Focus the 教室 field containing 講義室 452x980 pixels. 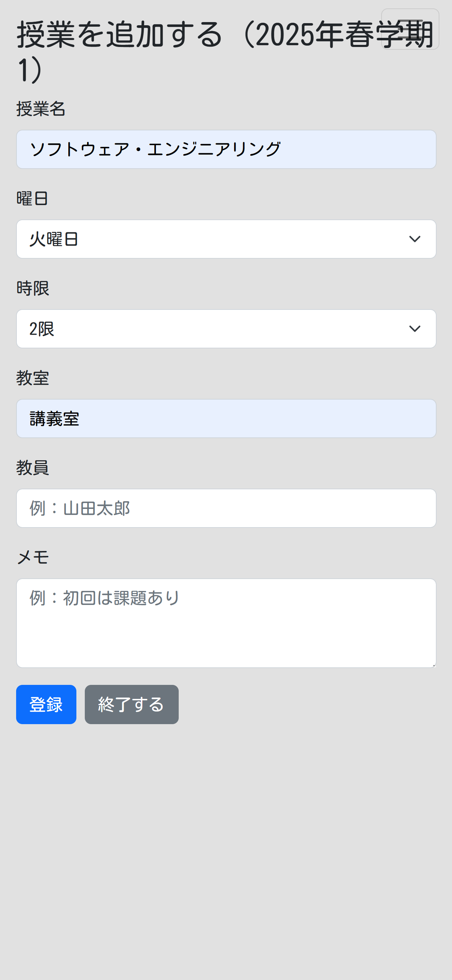226,418
